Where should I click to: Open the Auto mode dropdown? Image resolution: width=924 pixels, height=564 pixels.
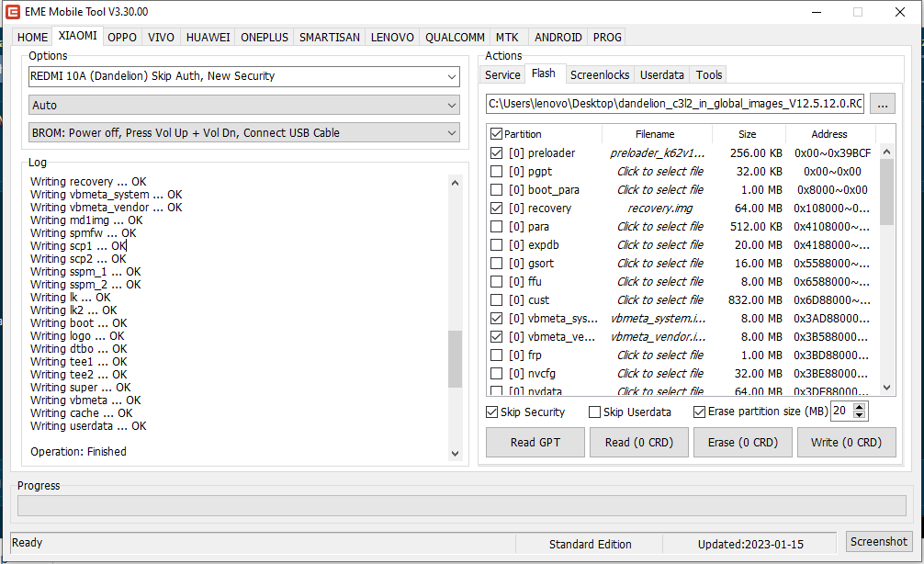[244, 105]
